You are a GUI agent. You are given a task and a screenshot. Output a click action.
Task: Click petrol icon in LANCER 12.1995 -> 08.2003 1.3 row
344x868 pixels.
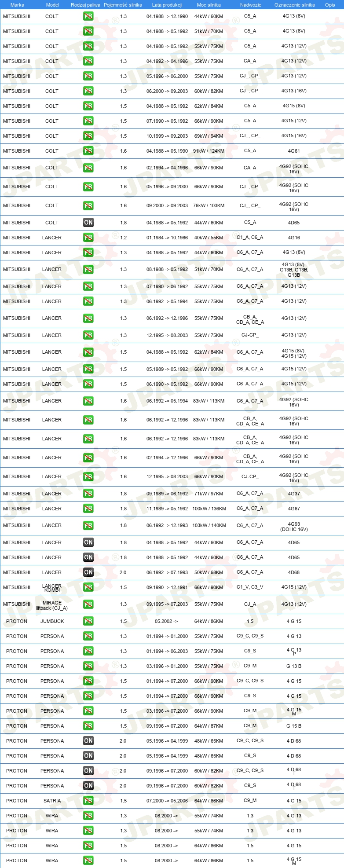[88, 335]
